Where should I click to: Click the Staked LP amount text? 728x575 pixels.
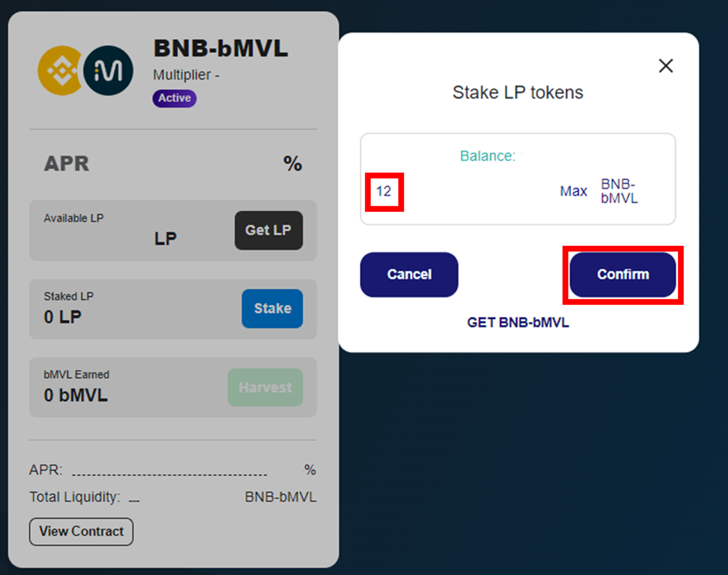pos(63,317)
